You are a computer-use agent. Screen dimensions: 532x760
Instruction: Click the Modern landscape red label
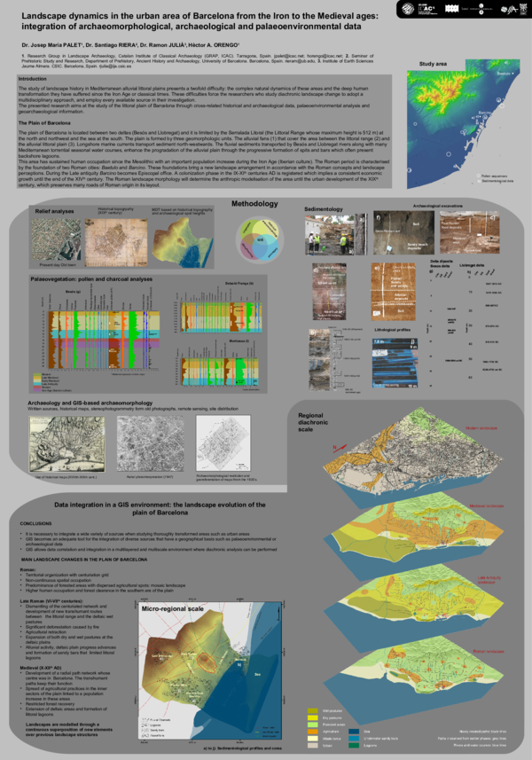point(481,428)
